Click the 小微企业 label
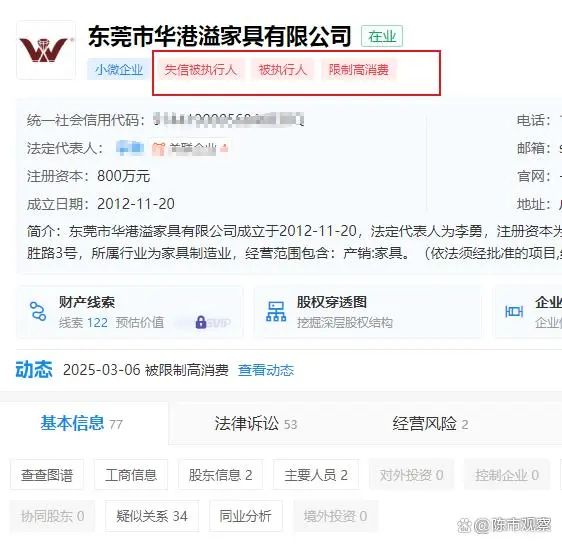This screenshot has width=562, height=545. [119, 70]
